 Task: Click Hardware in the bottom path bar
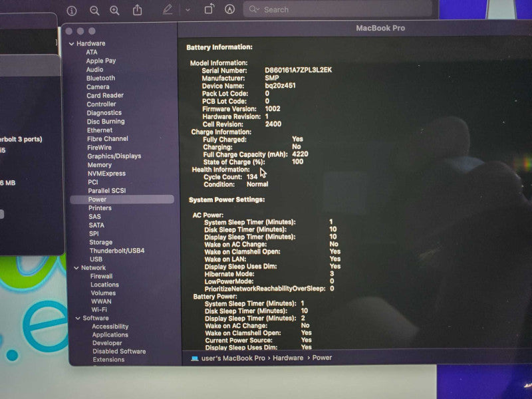288,358
